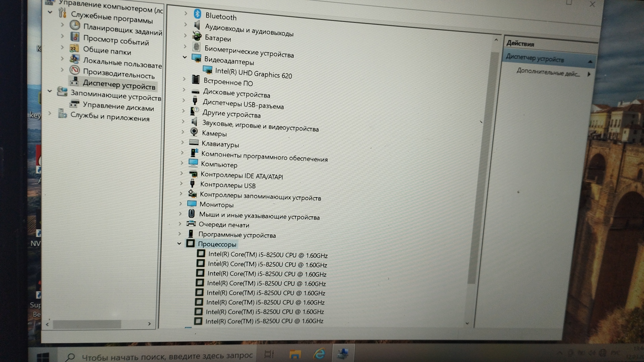Click the Очереди печати printer icon

[191, 224]
